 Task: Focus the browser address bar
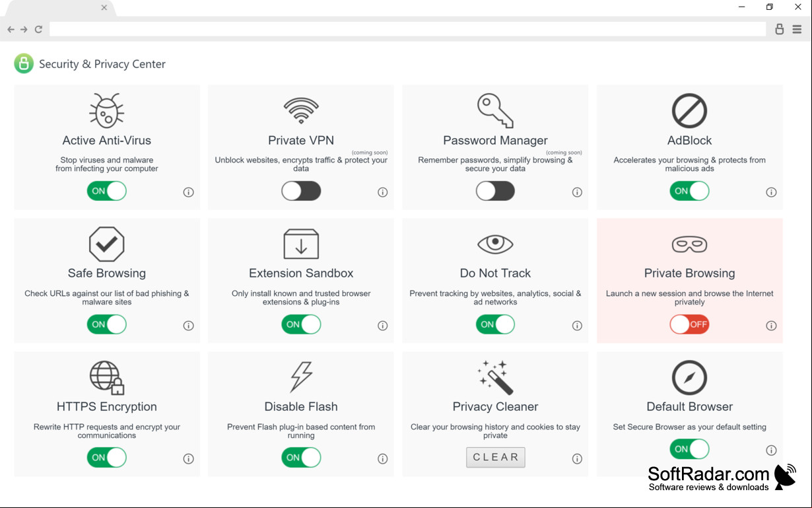coord(407,29)
